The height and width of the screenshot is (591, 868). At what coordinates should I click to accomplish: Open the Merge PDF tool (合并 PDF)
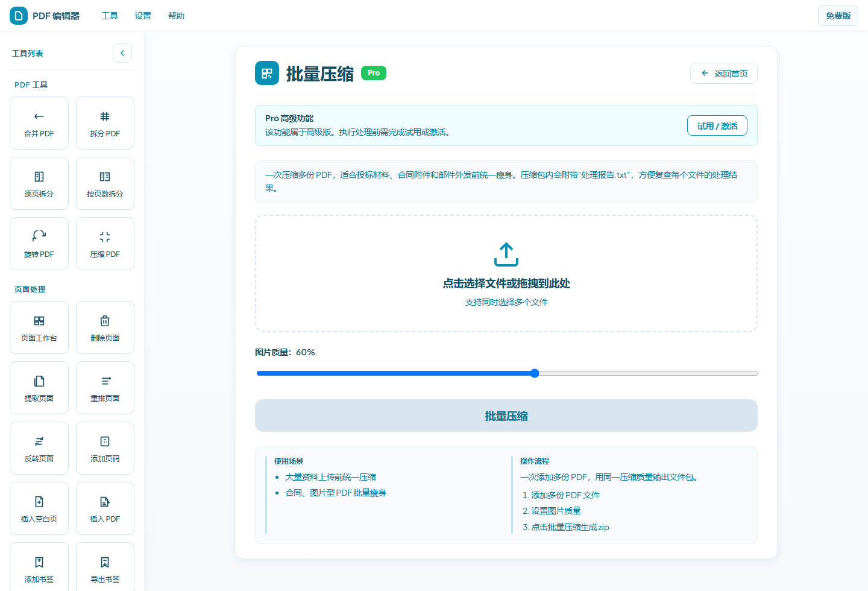pyautogui.click(x=39, y=123)
